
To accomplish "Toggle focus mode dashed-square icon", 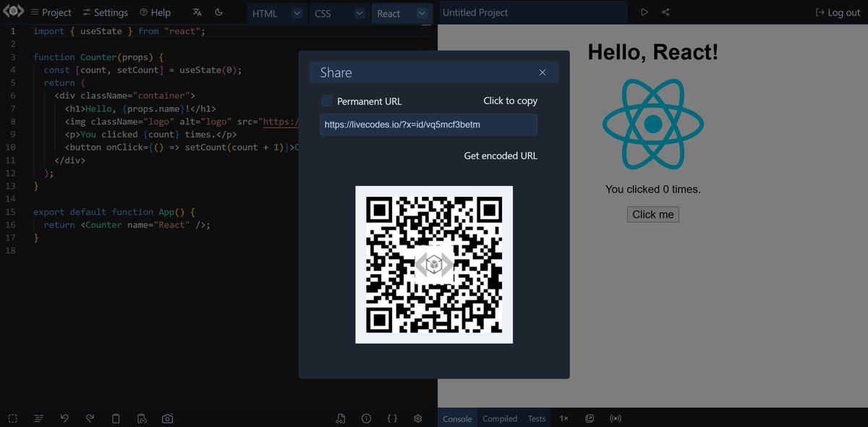I will click(12, 418).
